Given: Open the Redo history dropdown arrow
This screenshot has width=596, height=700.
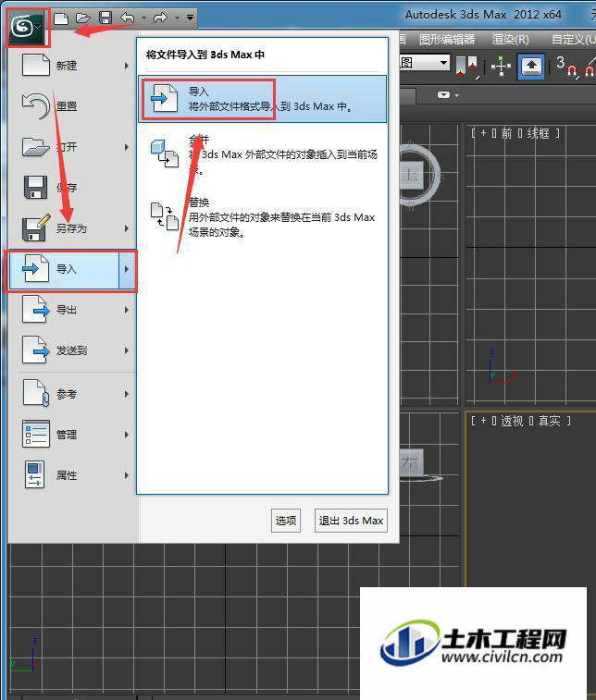Looking at the screenshot, I should pos(177,18).
